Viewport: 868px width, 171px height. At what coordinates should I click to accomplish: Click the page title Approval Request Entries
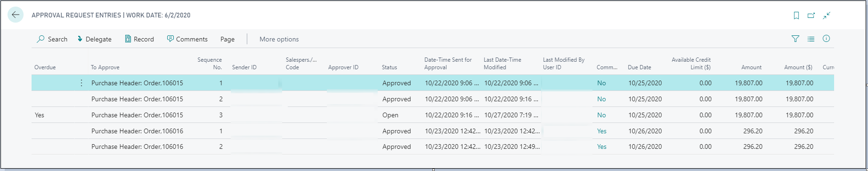(x=76, y=15)
